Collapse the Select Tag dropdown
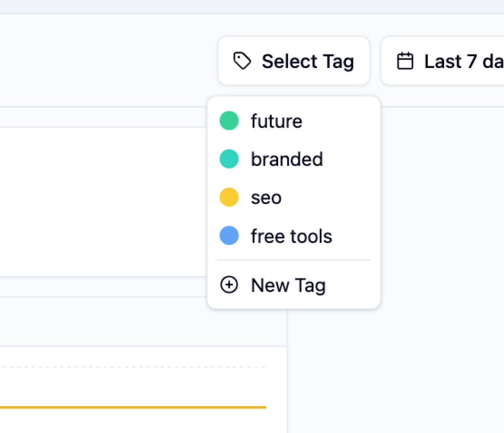The width and height of the screenshot is (504, 433). 294,61
